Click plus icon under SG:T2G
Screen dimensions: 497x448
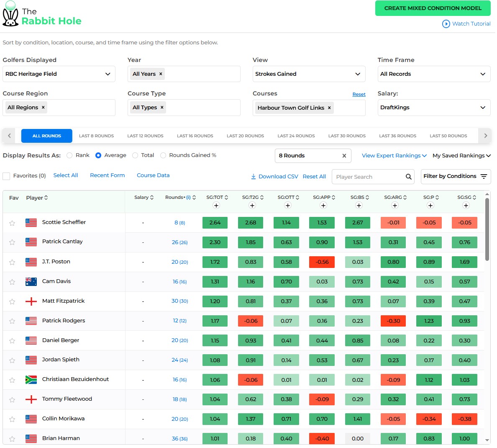(253, 206)
